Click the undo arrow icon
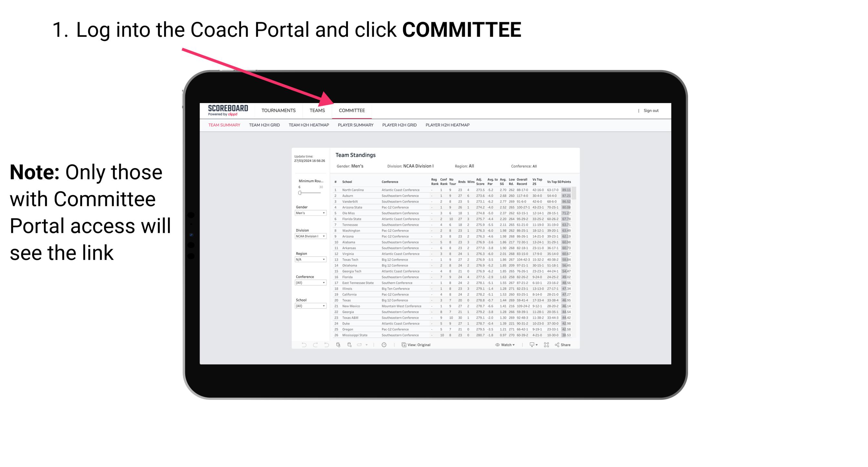 [x=302, y=345]
